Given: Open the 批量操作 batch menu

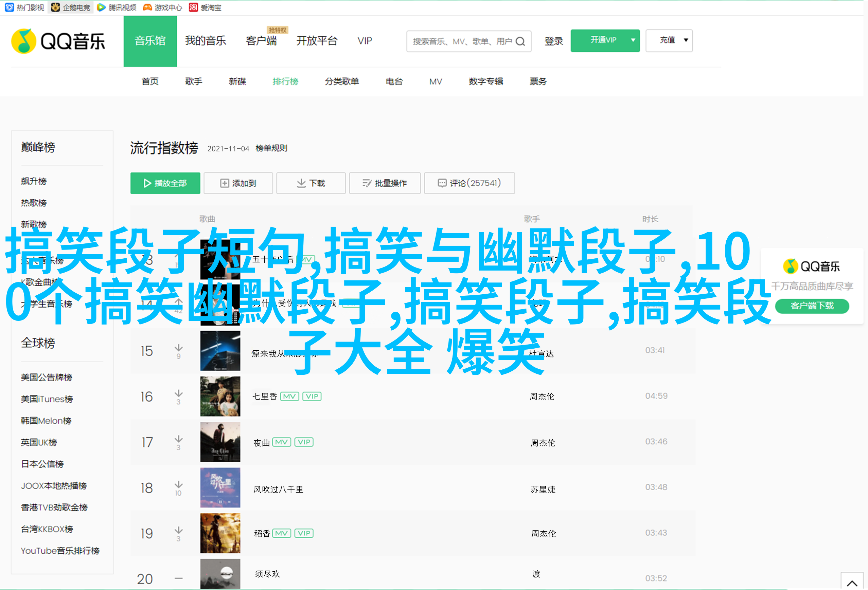Looking at the screenshot, I should click(384, 183).
